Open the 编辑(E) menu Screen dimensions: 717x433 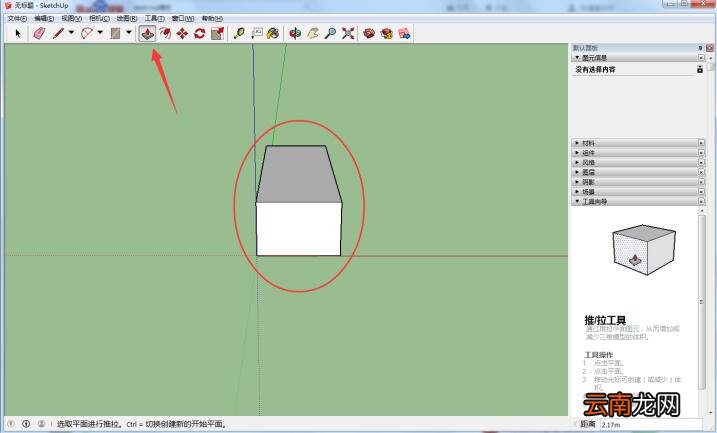pos(44,18)
